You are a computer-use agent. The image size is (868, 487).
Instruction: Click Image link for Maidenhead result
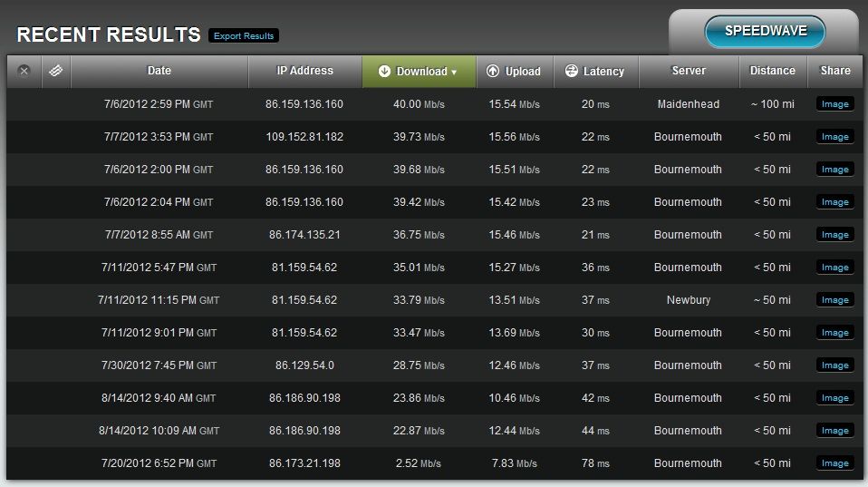tap(834, 104)
